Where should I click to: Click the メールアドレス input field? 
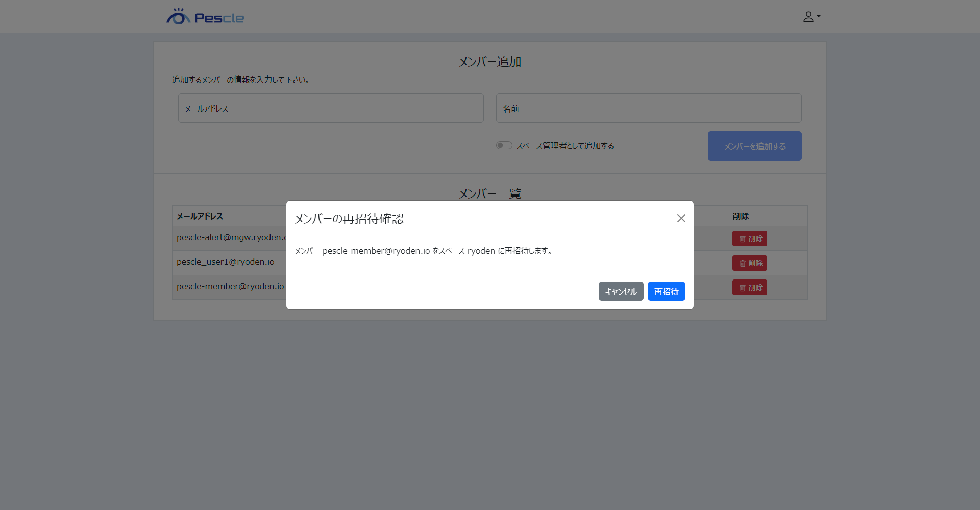click(331, 108)
